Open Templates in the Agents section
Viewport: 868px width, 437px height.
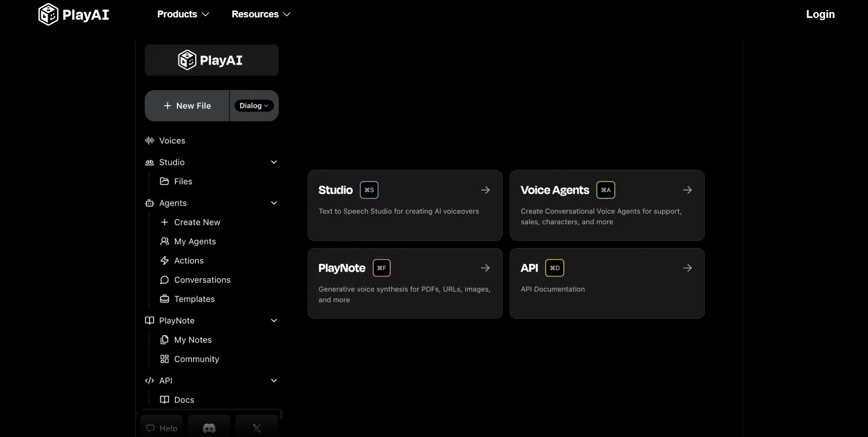pos(194,299)
